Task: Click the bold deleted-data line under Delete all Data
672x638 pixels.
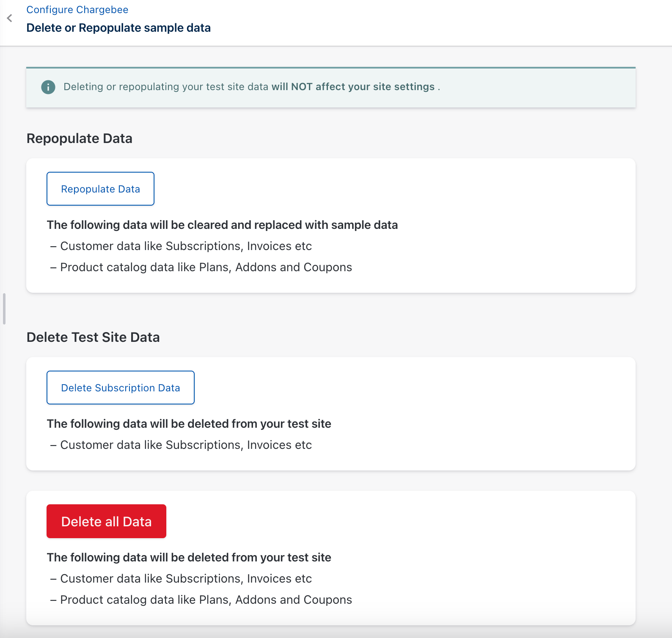Action: (189, 557)
